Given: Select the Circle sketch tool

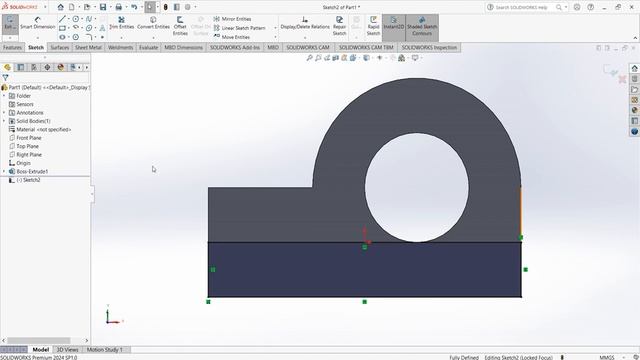Looking at the screenshot, I should click(76, 19).
